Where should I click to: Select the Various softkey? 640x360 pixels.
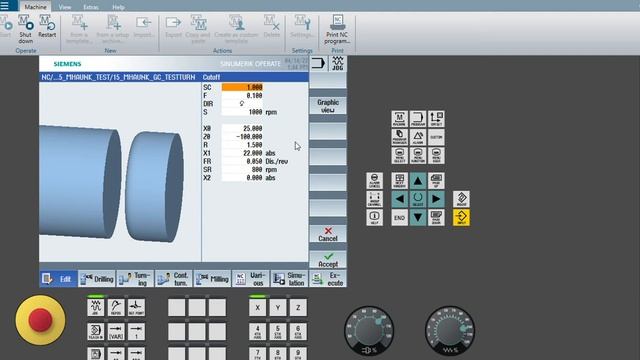coord(251,279)
